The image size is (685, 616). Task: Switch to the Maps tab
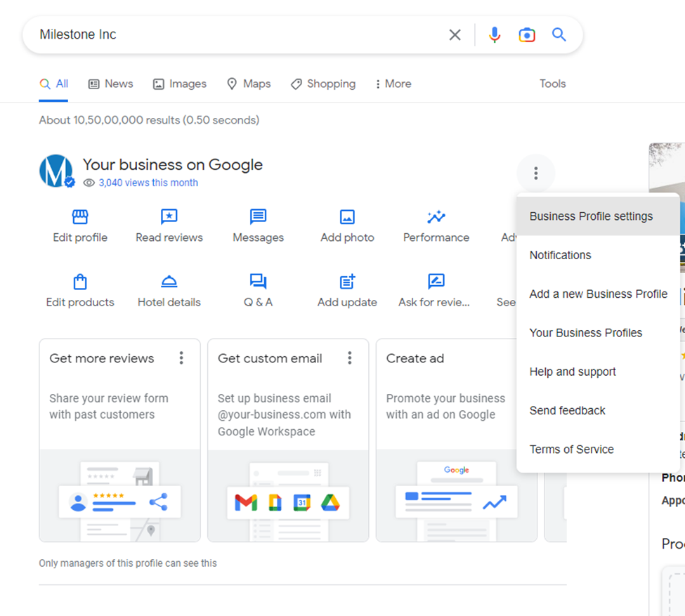249,84
